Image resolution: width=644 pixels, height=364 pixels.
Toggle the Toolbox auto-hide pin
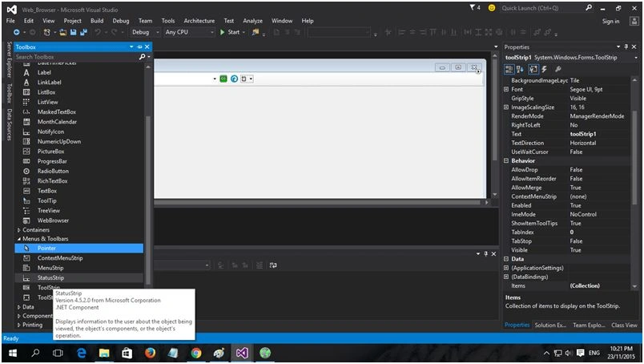(x=139, y=47)
